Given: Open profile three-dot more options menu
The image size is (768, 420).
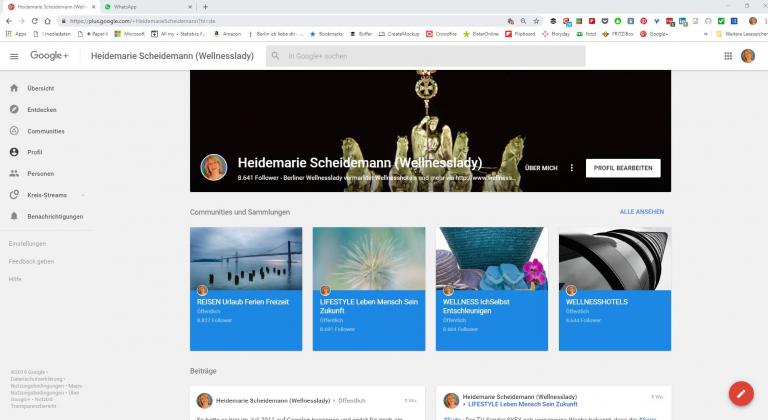Looking at the screenshot, I should (x=572, y=168).
